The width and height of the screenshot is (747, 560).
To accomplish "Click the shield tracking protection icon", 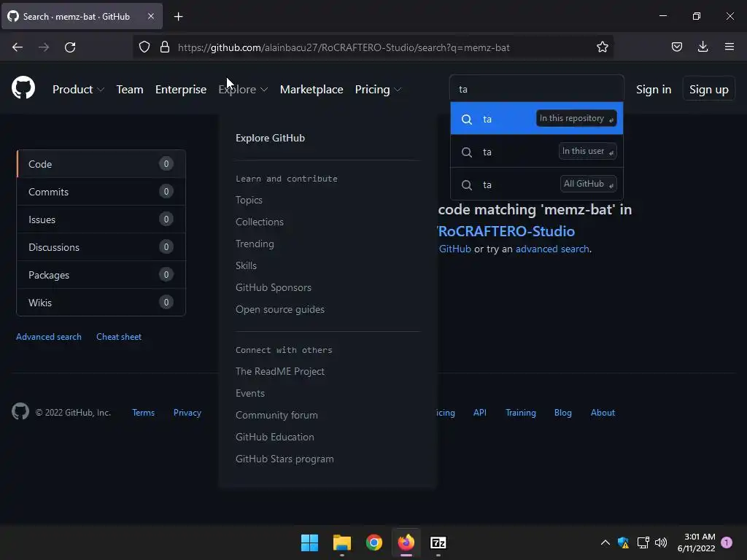I will pyautogui.click(x=144, y=47).
